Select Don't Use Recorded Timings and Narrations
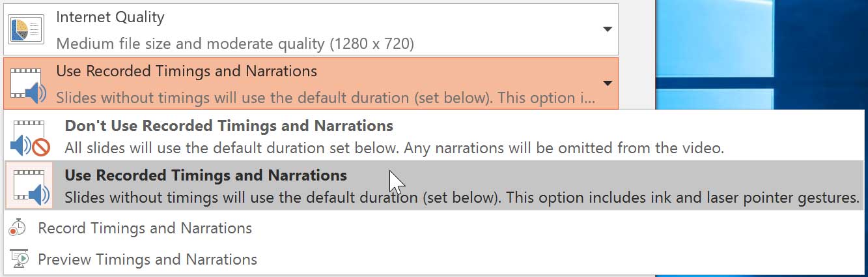 [229, 126]
